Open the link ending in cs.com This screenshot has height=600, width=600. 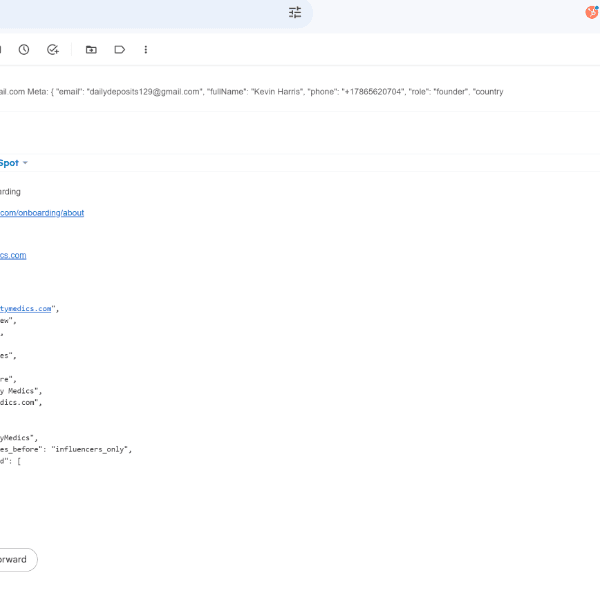pos(13,255)
